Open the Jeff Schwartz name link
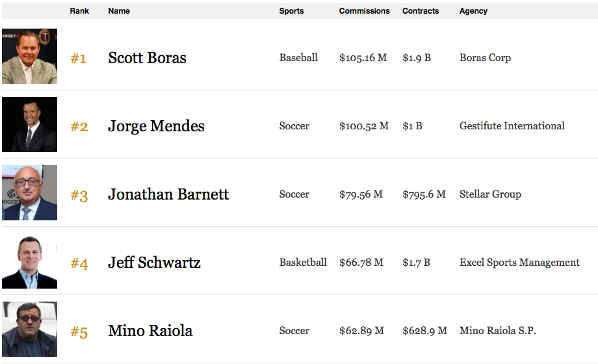This screenshot has width=598, height=364. [155, 263]
